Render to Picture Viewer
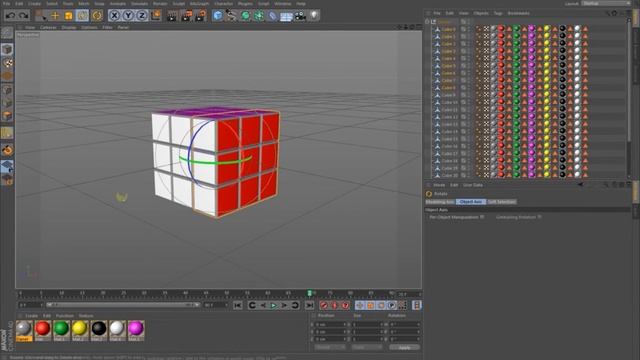Viewport: 640px width, 360px height. (x=187, y=16)
